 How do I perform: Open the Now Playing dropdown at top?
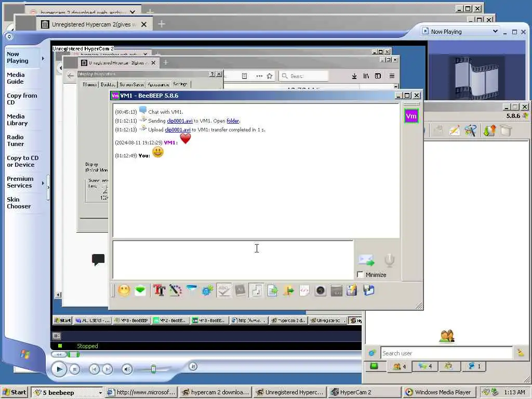point(460,32)
